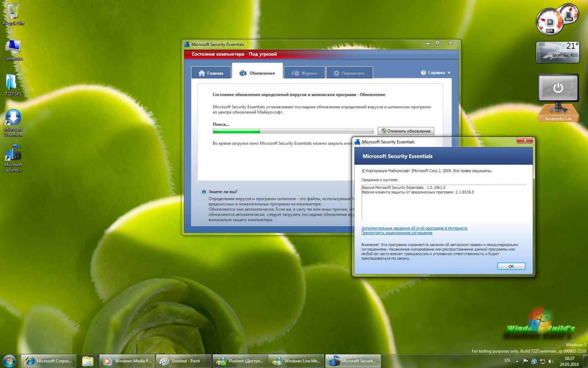Click the weather gadget showing 21°
588x368 pixels.
(x=558, y=52)
